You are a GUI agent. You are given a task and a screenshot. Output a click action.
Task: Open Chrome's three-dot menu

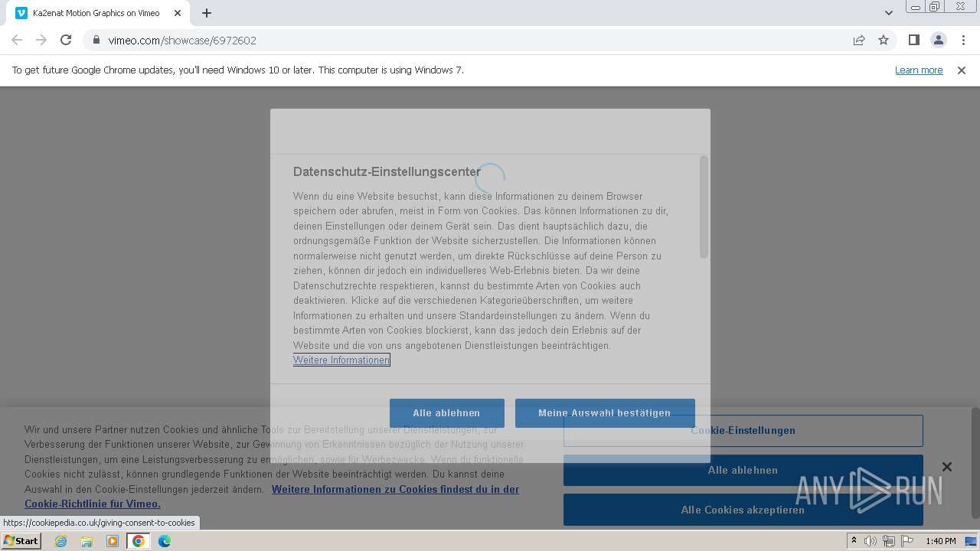963,40
